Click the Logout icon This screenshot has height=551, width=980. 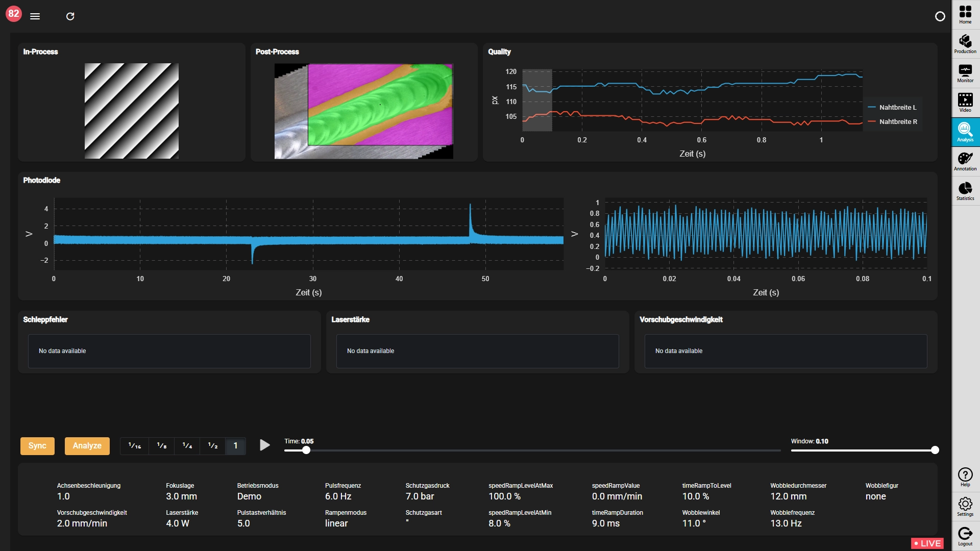tap(965, 536)
